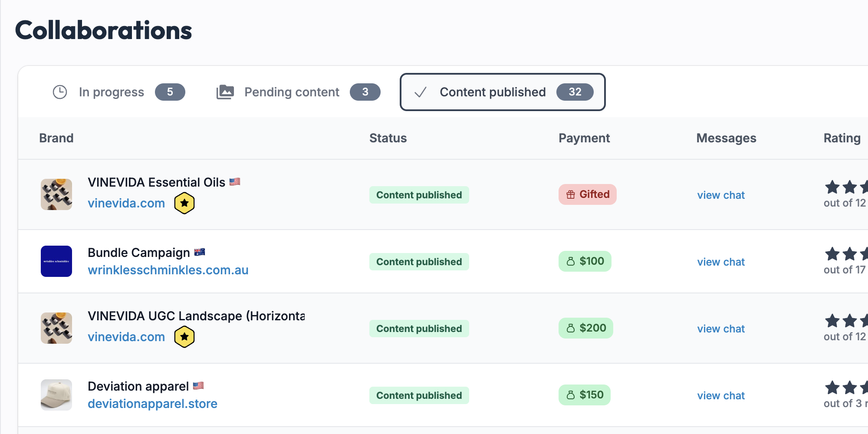Click the image gallery icon beside Pending content
This screenshot has height=434, width=868.
click(x=225, y=92)
